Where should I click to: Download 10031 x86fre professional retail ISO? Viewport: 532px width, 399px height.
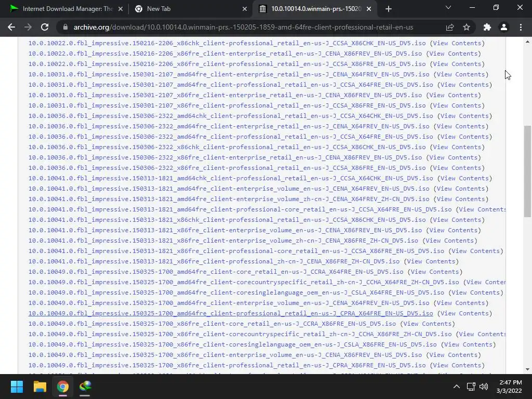point(227,105)
